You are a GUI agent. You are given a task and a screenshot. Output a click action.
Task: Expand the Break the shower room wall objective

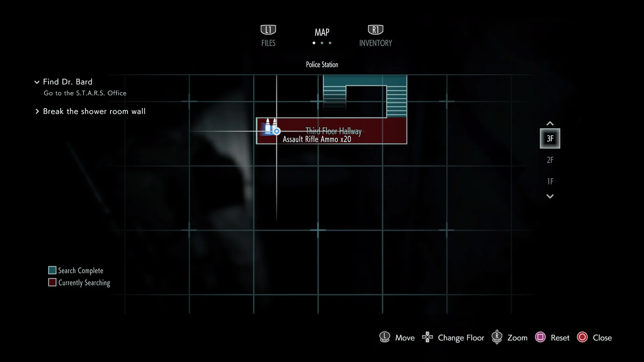click(38, 111)
